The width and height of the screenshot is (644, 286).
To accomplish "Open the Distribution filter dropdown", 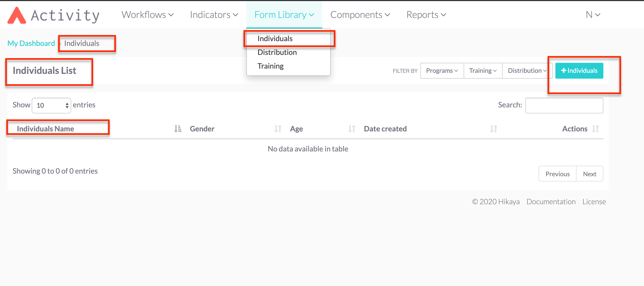I will [x=527, y=71].
